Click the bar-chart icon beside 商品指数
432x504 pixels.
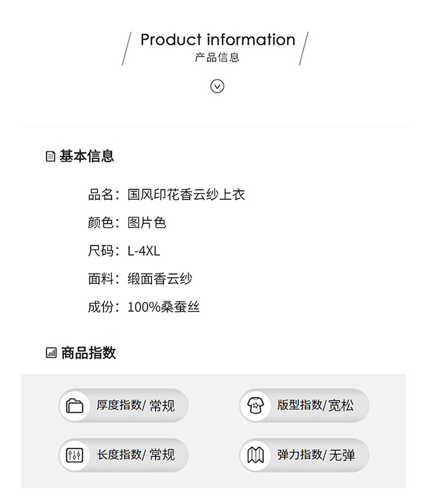51,353
